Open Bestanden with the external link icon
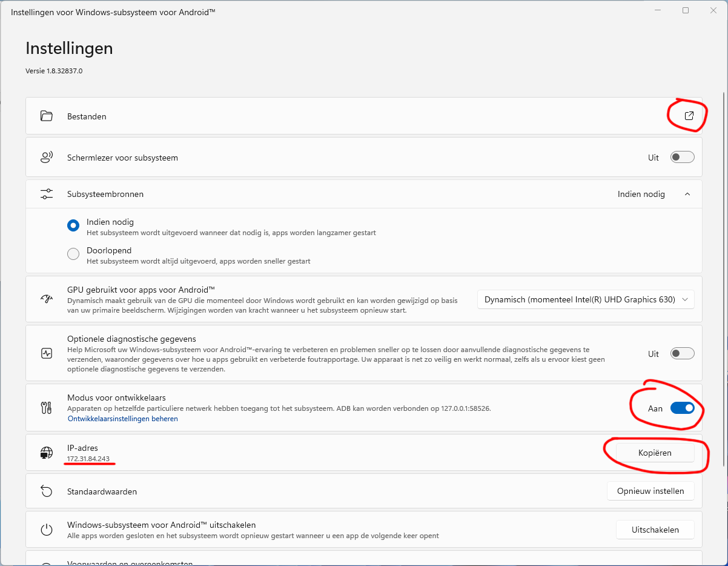This screenshot has width=728, height=566. point(689,116)
